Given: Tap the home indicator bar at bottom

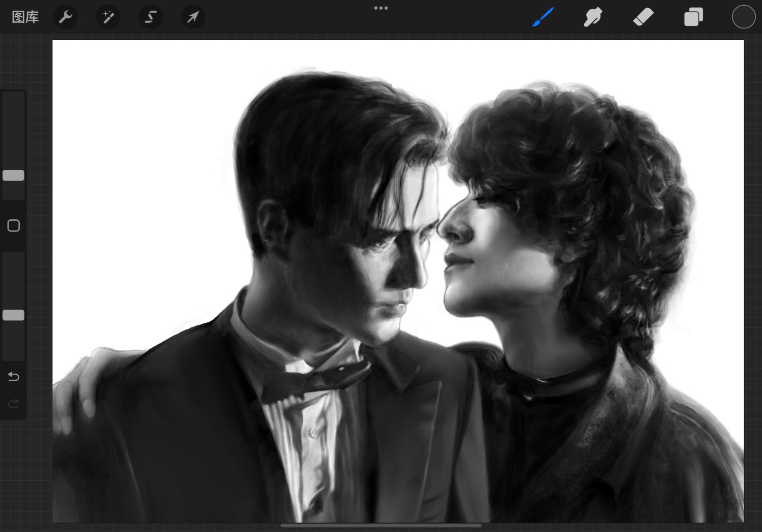Looking at the screenshot, I should (381, 525).
